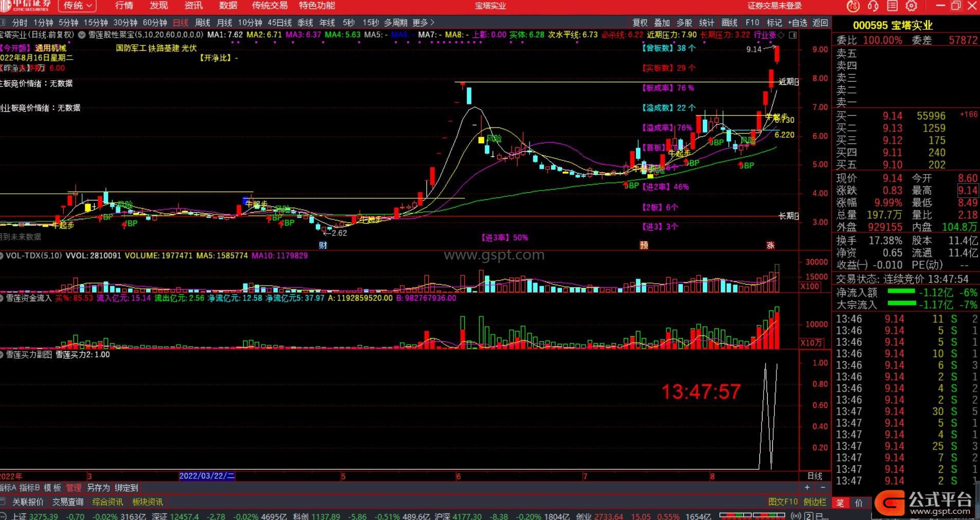Screen dimensions: 980x520
Task: Open the 传统 mode dropdown
Action: pos(77,6)
